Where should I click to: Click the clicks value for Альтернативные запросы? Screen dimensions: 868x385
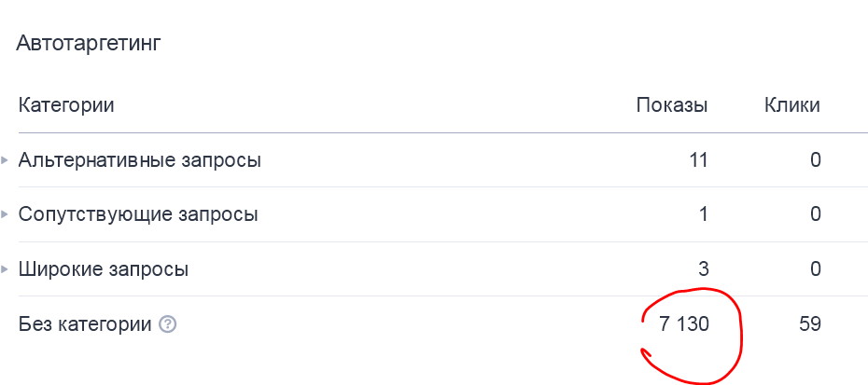[x=815, y=160]
